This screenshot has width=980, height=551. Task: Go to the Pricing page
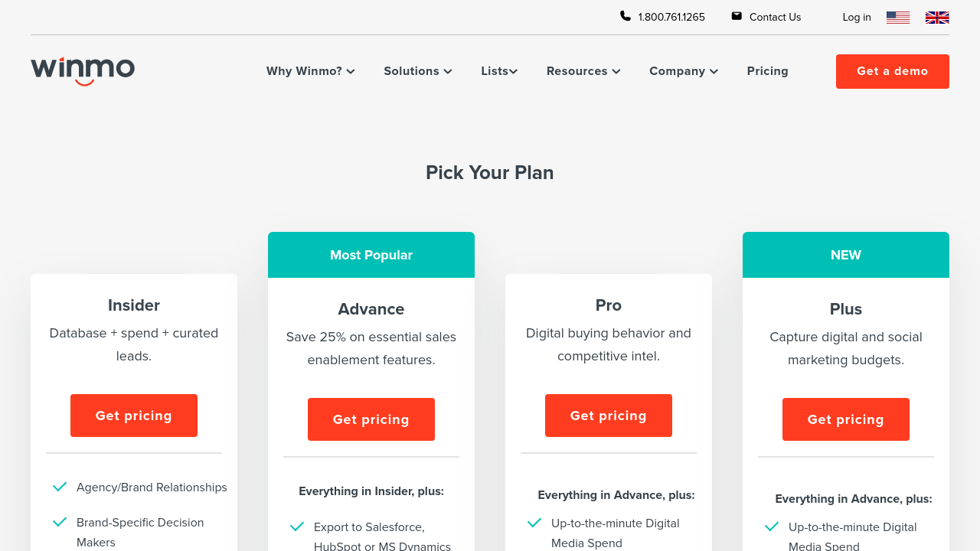pos(767,71)
